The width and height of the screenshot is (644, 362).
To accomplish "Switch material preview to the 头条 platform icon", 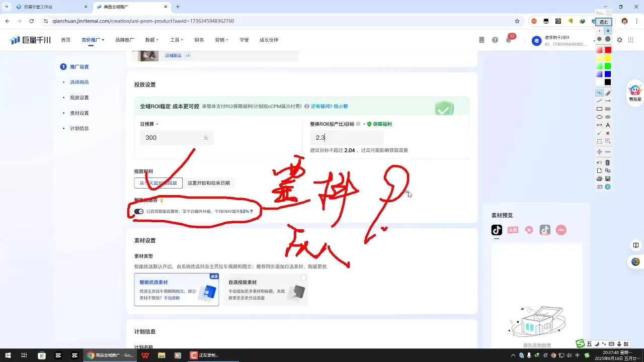I will click(x=513, y=230).
